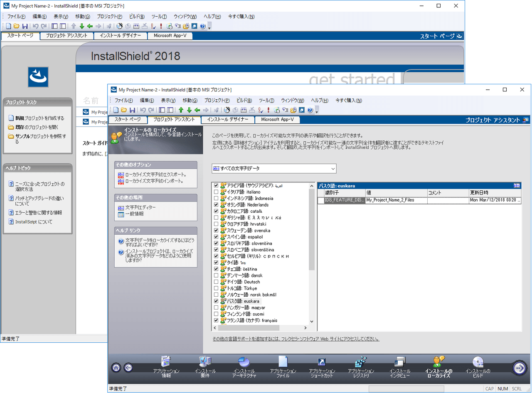Open the アプリケーション情報 step

pyautogui.click(x=166, y=367)
